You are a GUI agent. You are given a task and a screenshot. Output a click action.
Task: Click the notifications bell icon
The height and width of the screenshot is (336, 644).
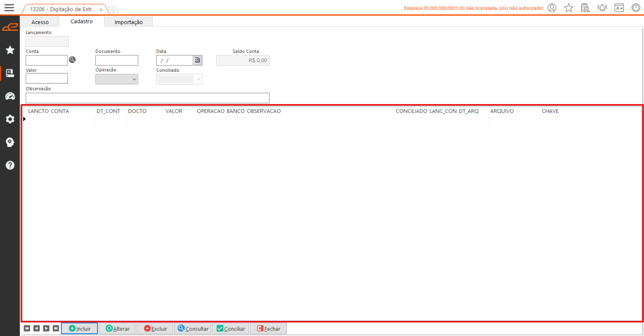602,8
